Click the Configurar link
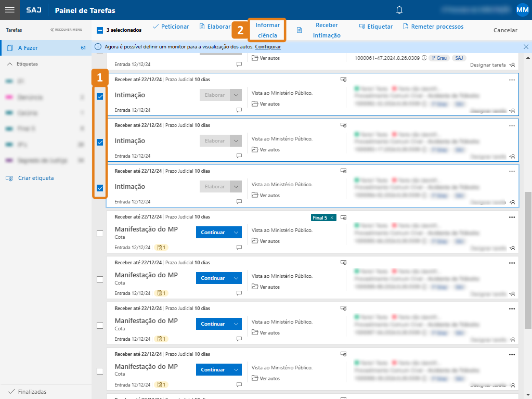This screenshot has height=399, width=532. [x=268, y=47]
